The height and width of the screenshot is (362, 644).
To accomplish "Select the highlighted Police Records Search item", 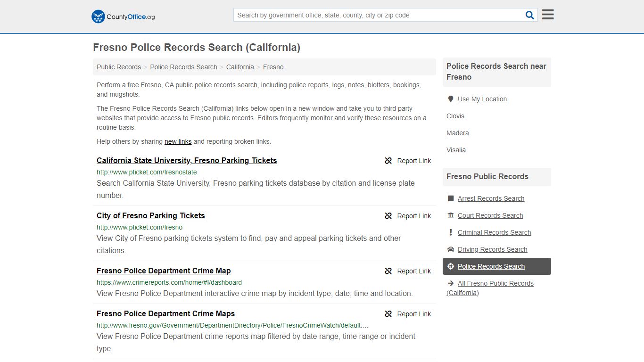I will tap(497, 266).
